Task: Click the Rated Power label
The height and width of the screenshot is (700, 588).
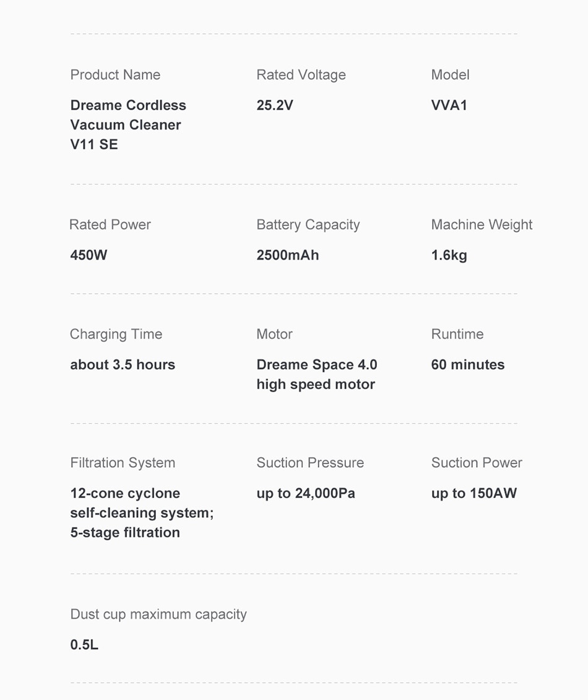Action: click(110, 224)
